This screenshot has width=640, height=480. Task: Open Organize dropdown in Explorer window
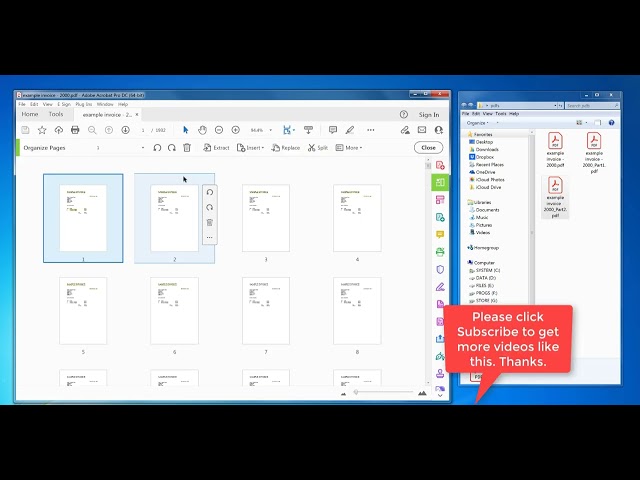(478, 123)
